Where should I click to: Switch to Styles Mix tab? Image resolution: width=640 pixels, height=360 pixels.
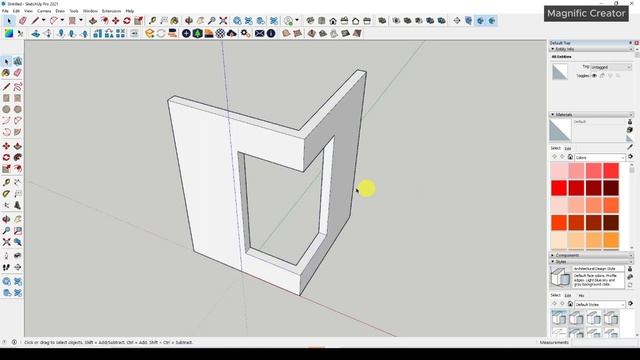coord(581,295)
